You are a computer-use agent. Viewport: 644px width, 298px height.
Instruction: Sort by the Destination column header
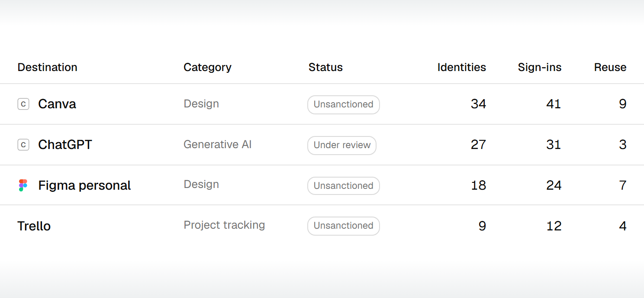point(47,67)
